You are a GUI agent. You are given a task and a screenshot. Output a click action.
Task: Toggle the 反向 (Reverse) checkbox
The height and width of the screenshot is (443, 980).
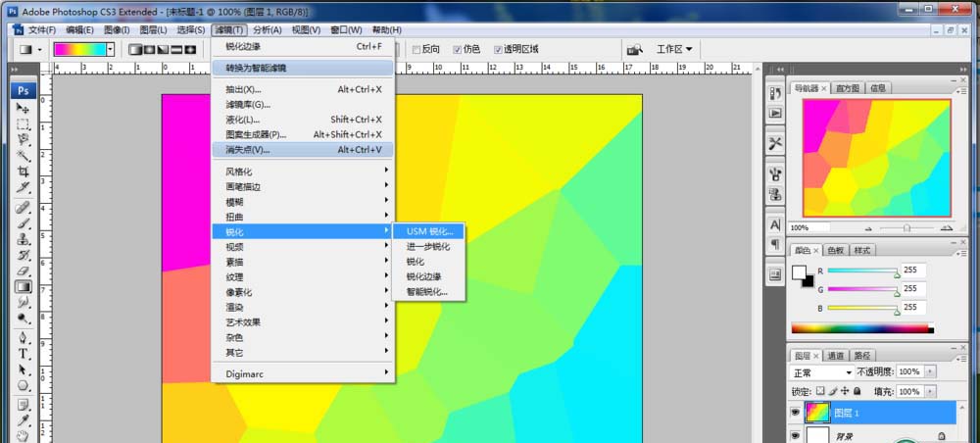(x=416, y=49)
